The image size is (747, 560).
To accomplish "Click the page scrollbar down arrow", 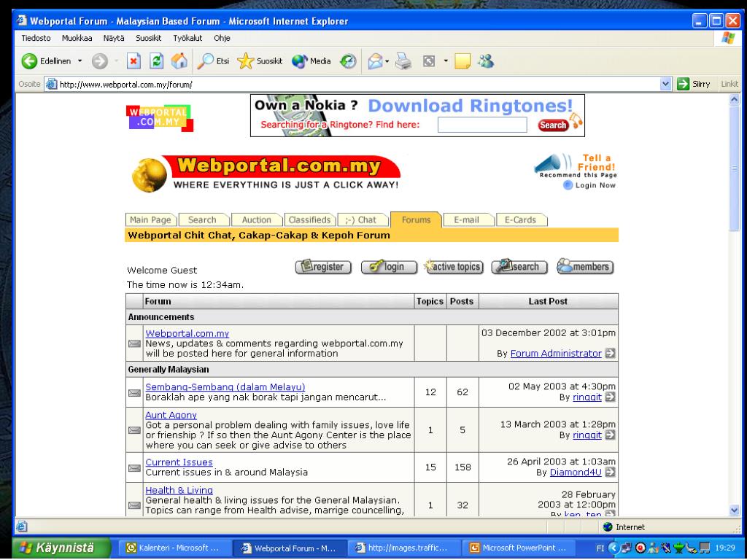I will (x=734, y=510).
